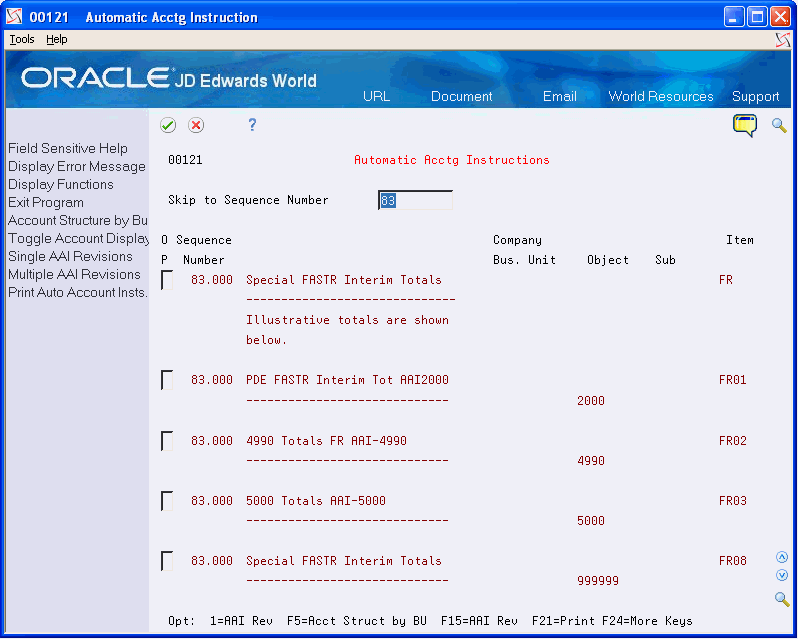Select option box for FR02 4990 Totals row
Screen dimensions: 798x639
[x=167, y=441]
